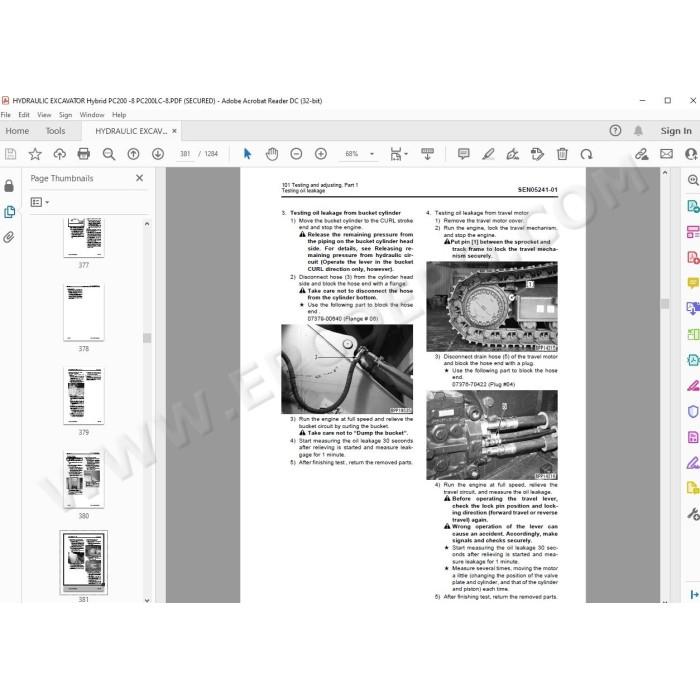This screenshot has height=700, width=700.
Task: Add a sticky note comment
Action: click(x=464, y=154)
